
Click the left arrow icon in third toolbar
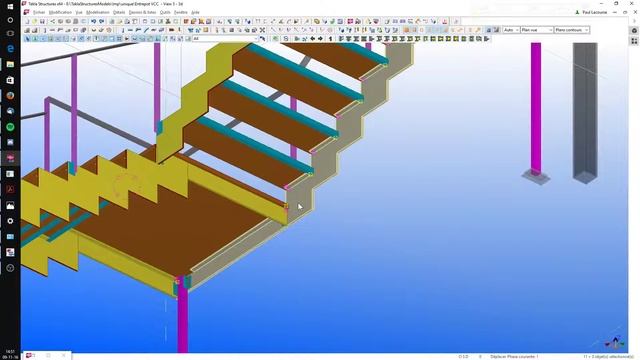pyautogui.click(x=313, y=38)
